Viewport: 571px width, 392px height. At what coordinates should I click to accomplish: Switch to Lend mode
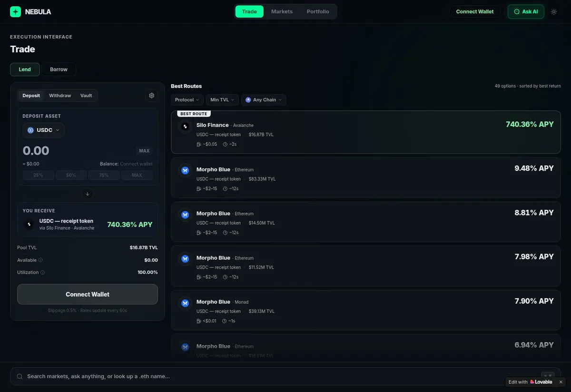[x=25, y=69]
